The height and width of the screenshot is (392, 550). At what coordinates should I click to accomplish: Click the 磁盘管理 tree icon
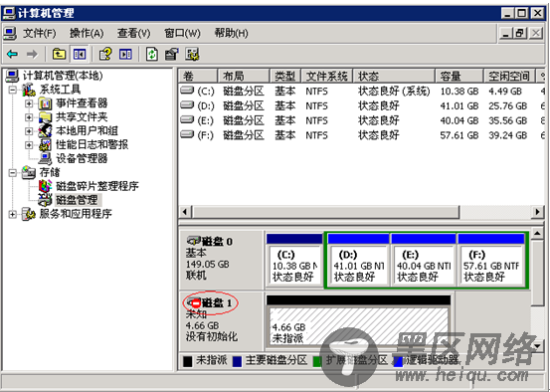pyautogui.click(x=45, y=200)
